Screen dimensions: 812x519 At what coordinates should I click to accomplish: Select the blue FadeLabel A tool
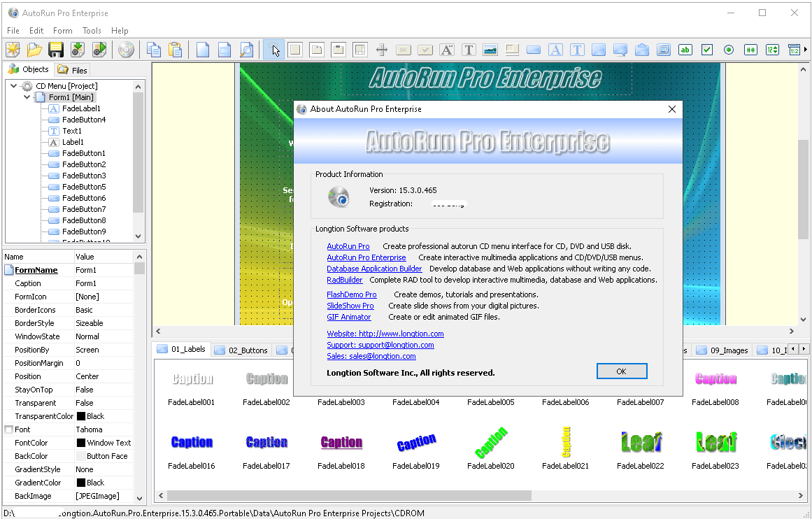[555, 50]
